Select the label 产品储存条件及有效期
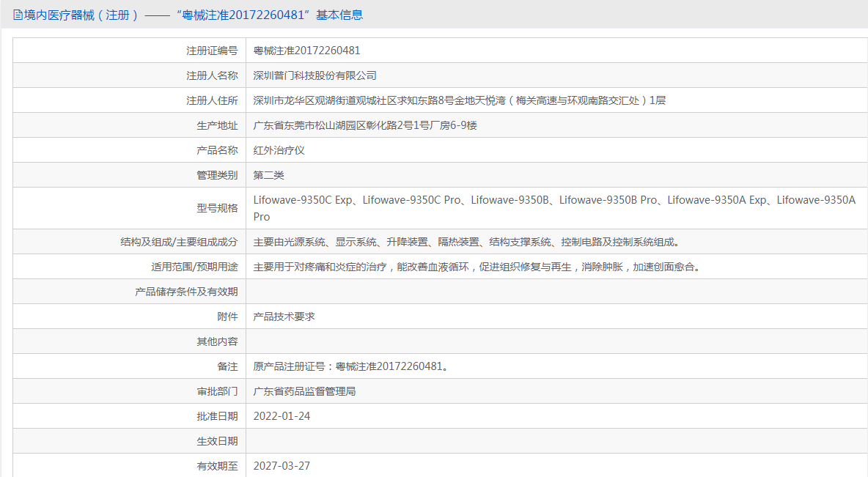This screenshot has width=868, height=477. click(x=186, y=292)
